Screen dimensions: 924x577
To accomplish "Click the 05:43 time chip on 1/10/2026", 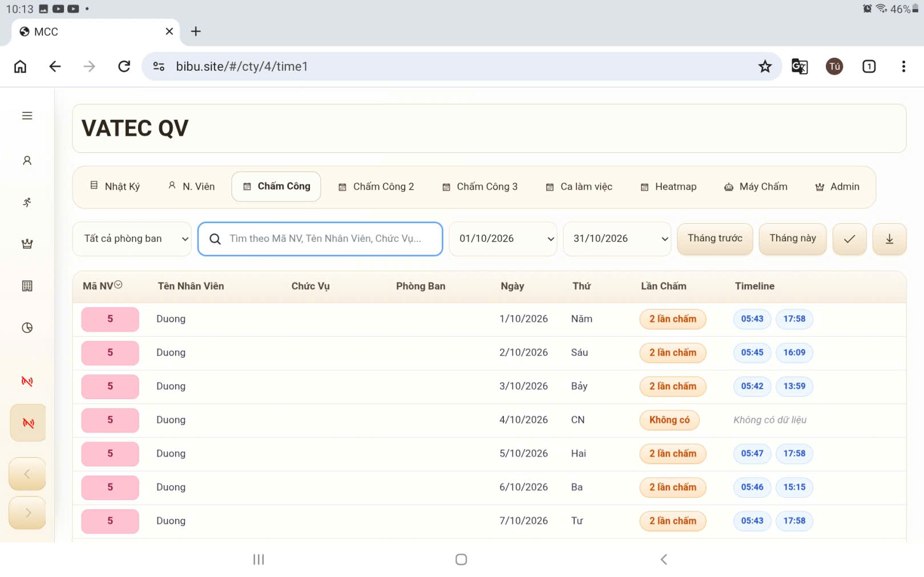I will (x=752, y=319).
